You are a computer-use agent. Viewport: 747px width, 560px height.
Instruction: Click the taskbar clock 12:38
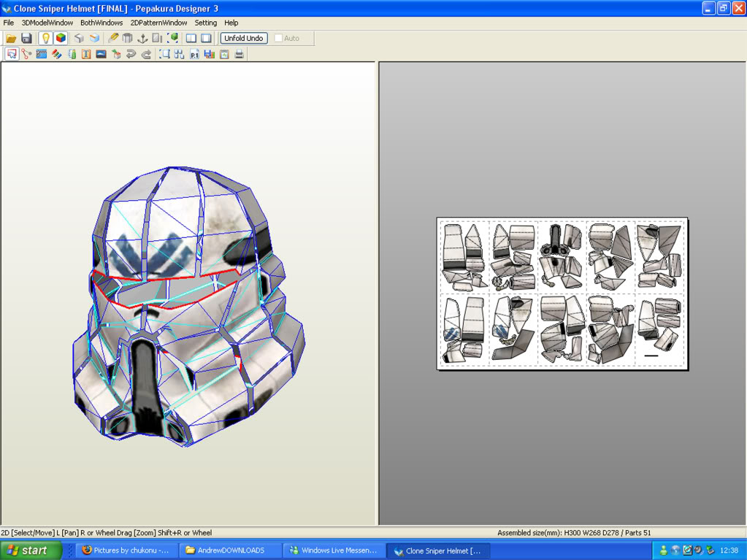pyautogui.click(x=729, y=550)
